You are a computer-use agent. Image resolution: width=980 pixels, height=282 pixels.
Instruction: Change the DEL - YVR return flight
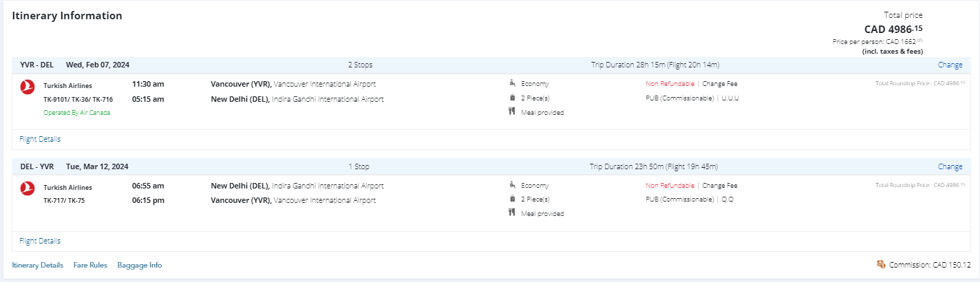pyautogui.click(x=950, y=166)
